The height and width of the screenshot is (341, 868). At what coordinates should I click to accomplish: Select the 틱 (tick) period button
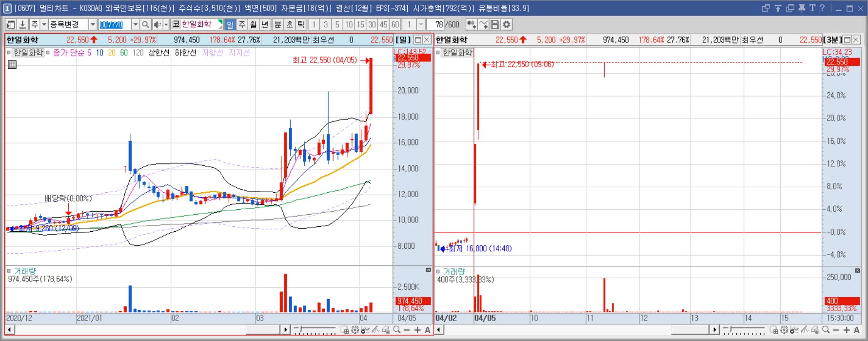(x=301, y=24)
